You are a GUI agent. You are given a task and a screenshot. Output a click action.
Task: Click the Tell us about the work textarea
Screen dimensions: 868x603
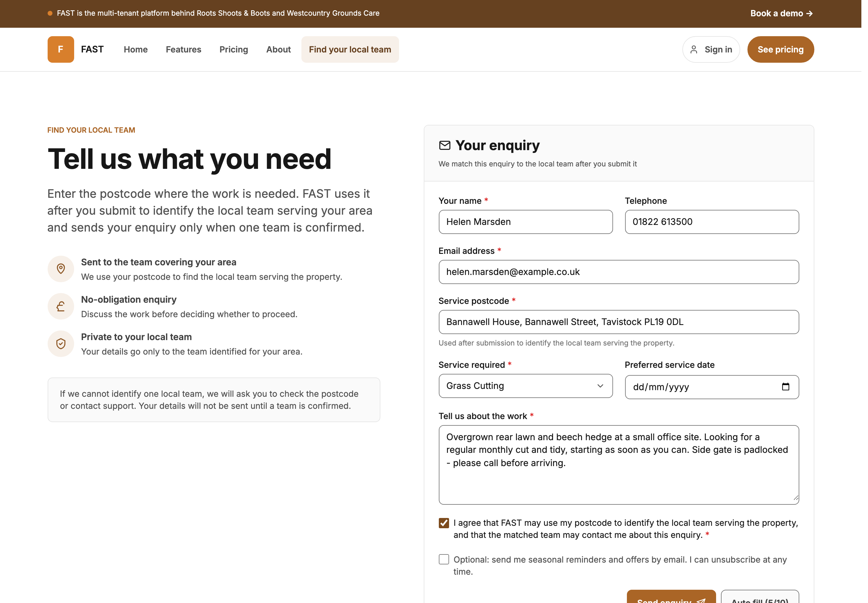point(619,465)
